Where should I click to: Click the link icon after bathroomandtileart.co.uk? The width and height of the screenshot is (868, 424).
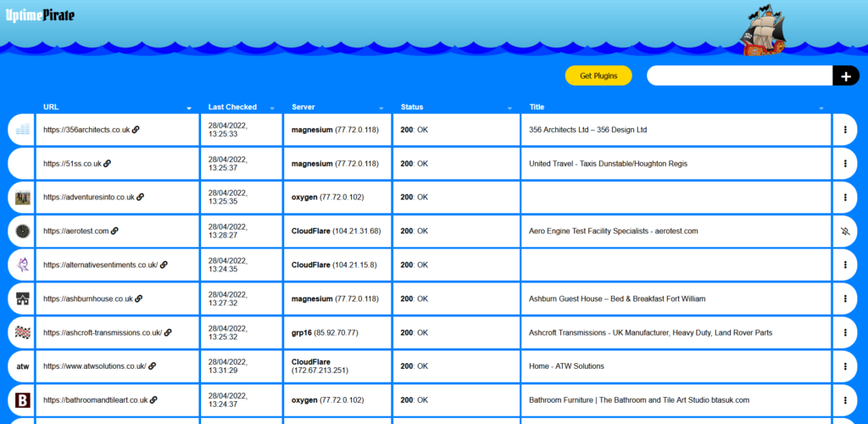point(154,400)
